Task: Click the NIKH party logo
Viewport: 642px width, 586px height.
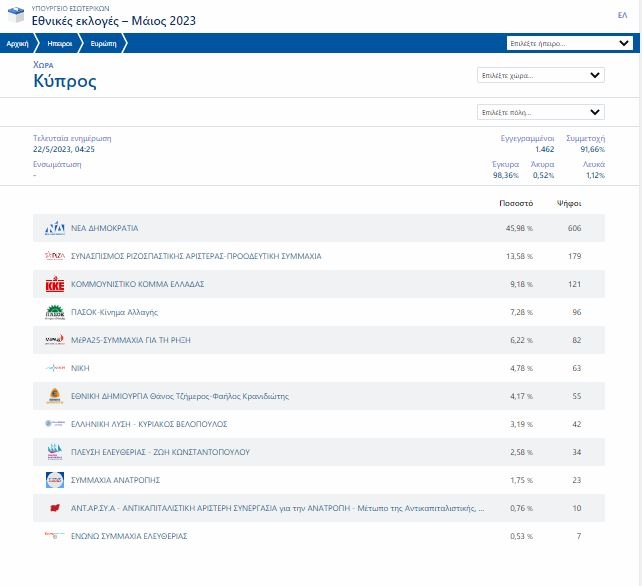Action: pos(55,368)
